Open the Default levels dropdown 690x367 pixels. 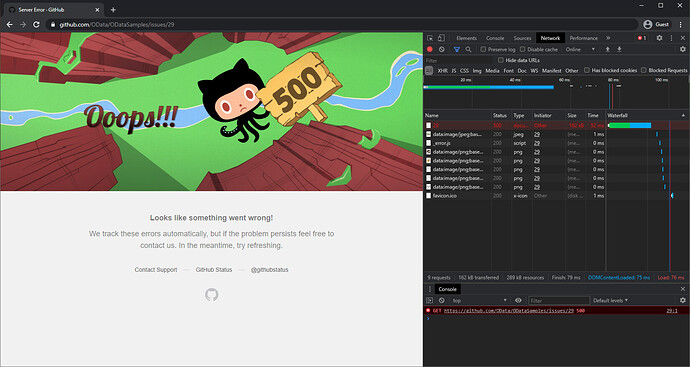coord(610,301)
